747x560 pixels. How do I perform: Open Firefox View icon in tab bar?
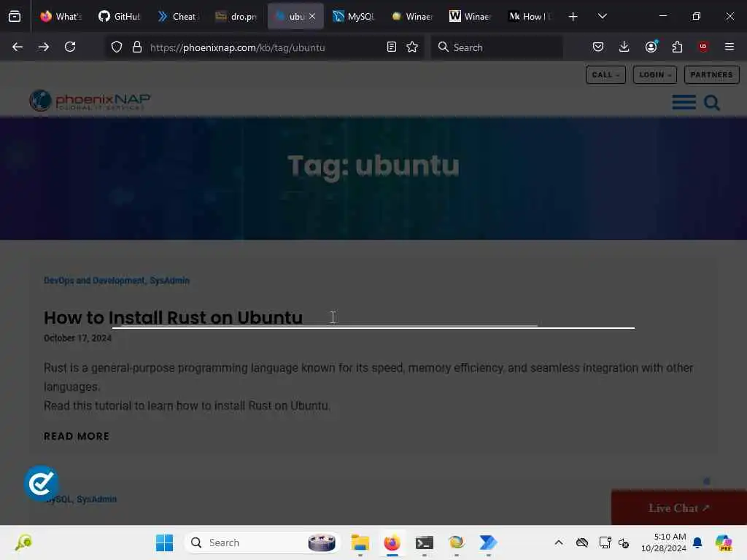(x=15, y=16)
